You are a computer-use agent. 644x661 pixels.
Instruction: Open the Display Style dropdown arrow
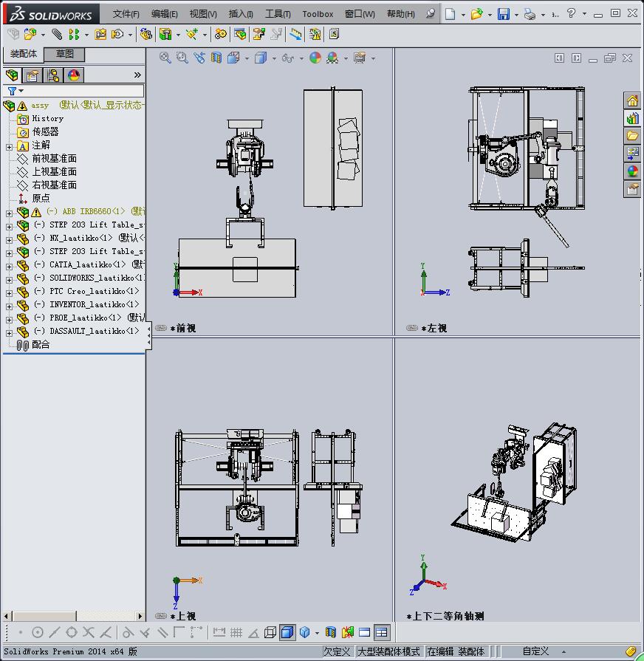(x=274, y=58)
